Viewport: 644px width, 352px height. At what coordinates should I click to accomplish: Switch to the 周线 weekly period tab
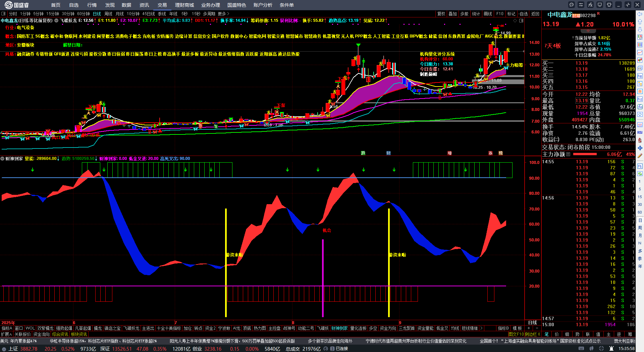[108, 14]
